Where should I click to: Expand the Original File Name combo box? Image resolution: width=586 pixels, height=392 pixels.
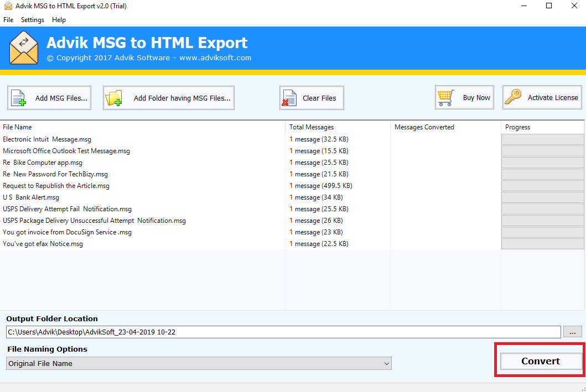(x=198, y=363)
